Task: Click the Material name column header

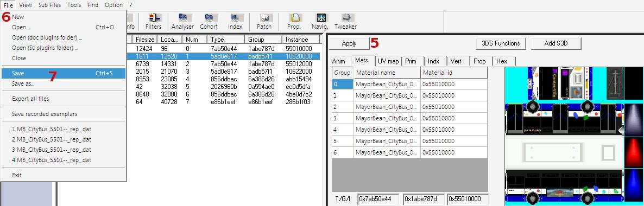Action: [387, 73]
